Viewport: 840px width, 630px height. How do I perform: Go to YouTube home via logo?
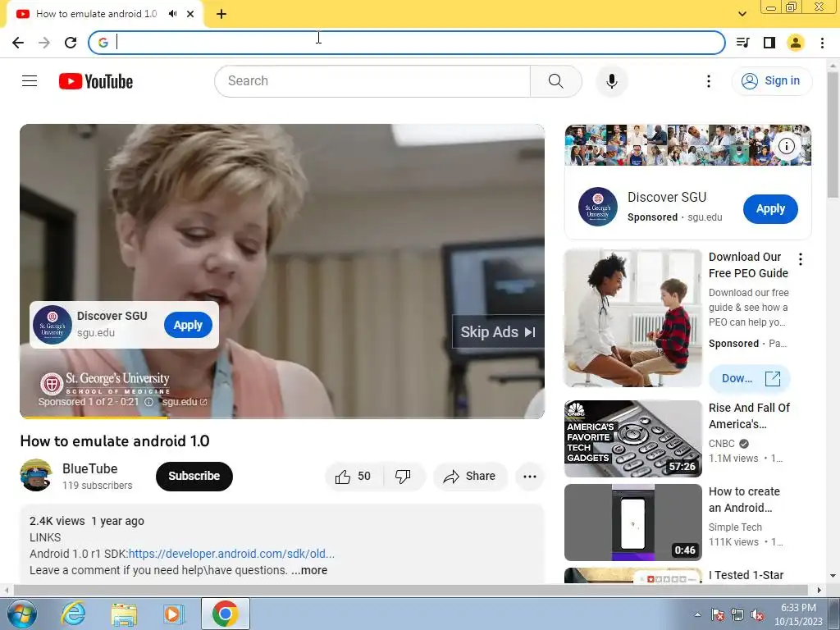[x=96, y=81]
